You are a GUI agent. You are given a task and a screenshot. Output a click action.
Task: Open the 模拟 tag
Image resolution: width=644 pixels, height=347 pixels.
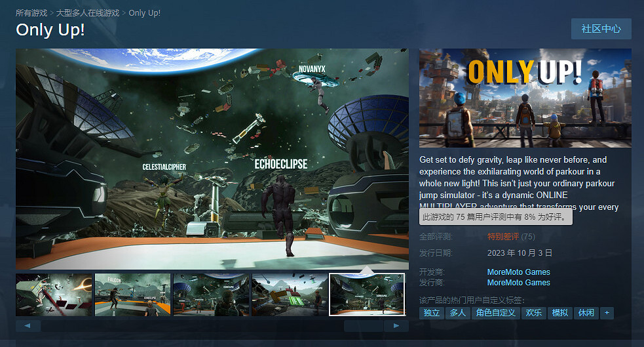[559, 313]
